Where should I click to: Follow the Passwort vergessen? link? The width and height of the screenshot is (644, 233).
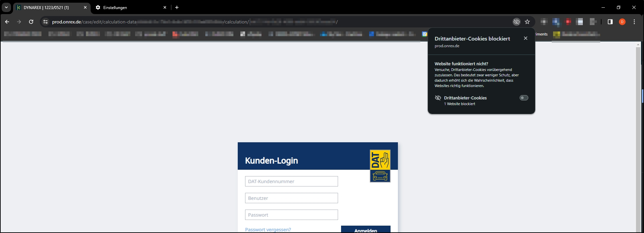click(x=268, y=230)
